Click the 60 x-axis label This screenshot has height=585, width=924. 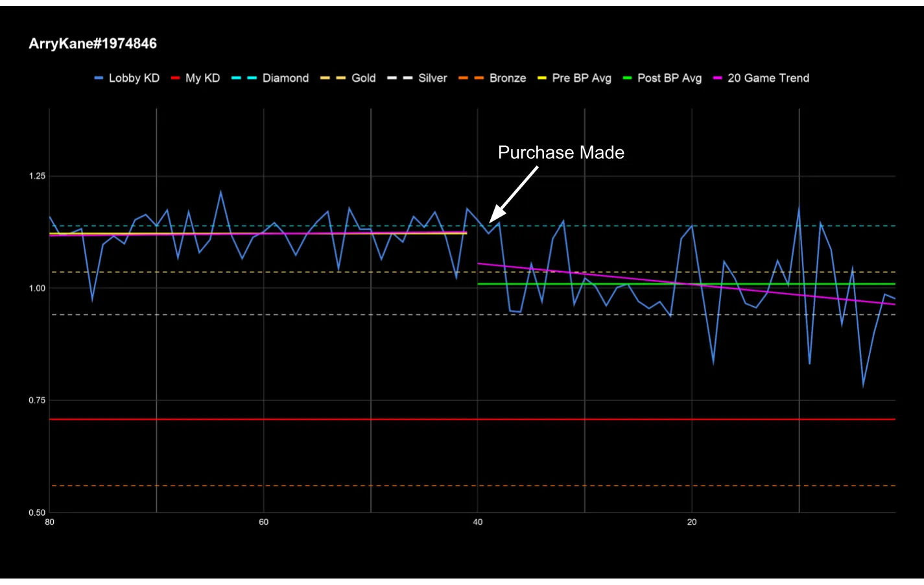pyautogui.click(x=264, y=522)
